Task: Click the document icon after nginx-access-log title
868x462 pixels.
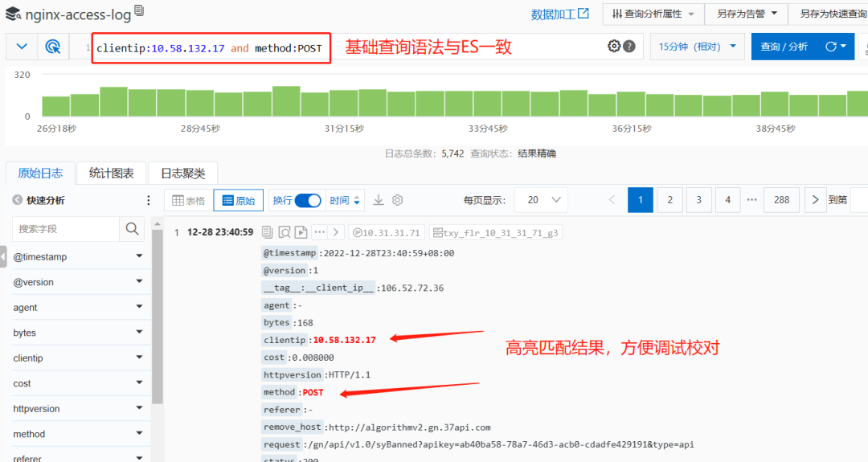Action: tap(139, 10)
